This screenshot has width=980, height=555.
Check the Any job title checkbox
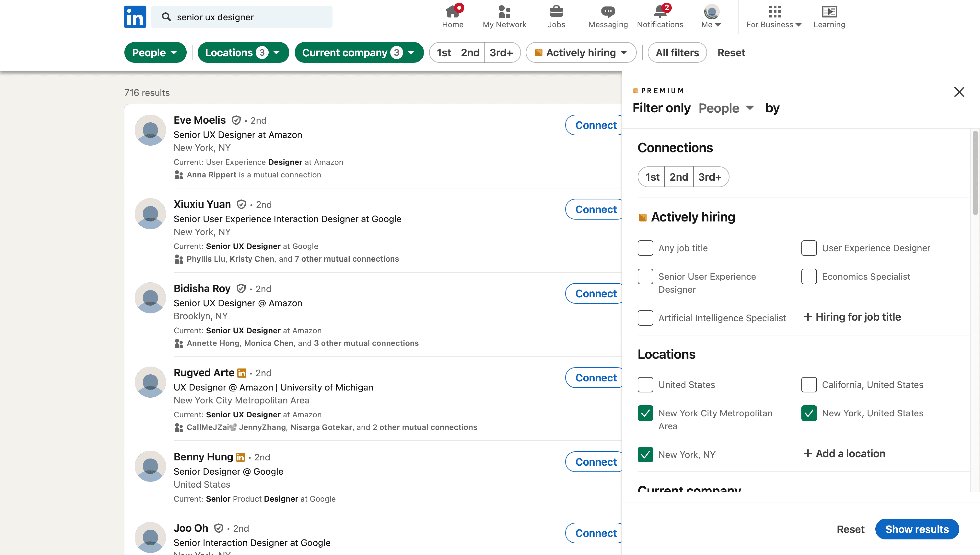click(x=645, y=248)
